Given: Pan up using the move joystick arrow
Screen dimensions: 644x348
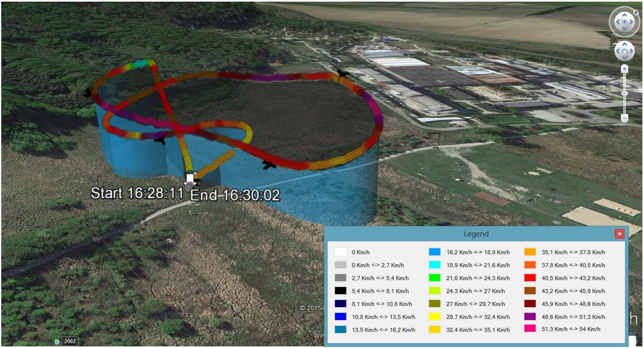Looking at the screenshot, I should pyautogui.click(x=625, y=45).
